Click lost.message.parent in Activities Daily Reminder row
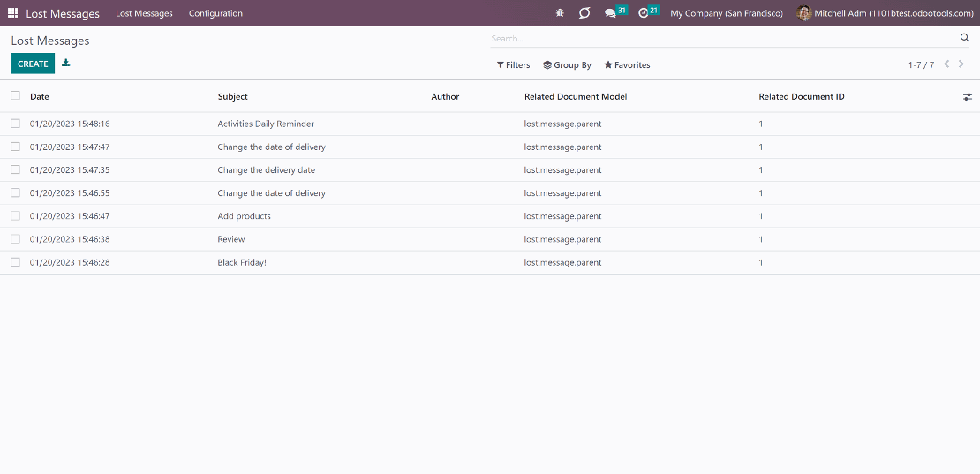 [562, 124]
